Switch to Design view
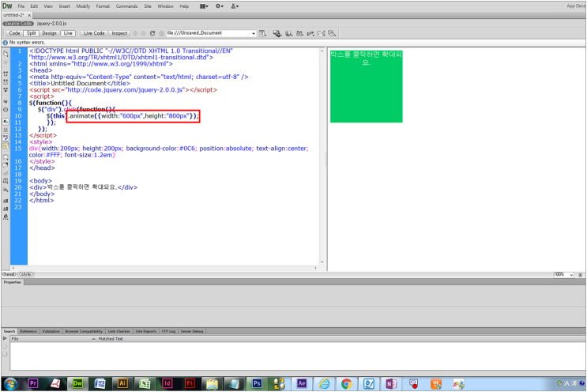The image size is (587, 392). tap(49, 33)
